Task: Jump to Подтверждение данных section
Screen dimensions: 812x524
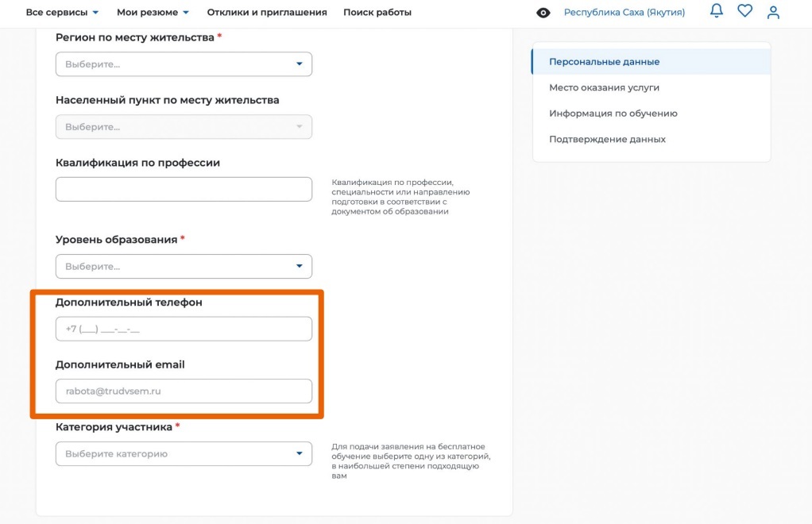Action: point(607,139)
